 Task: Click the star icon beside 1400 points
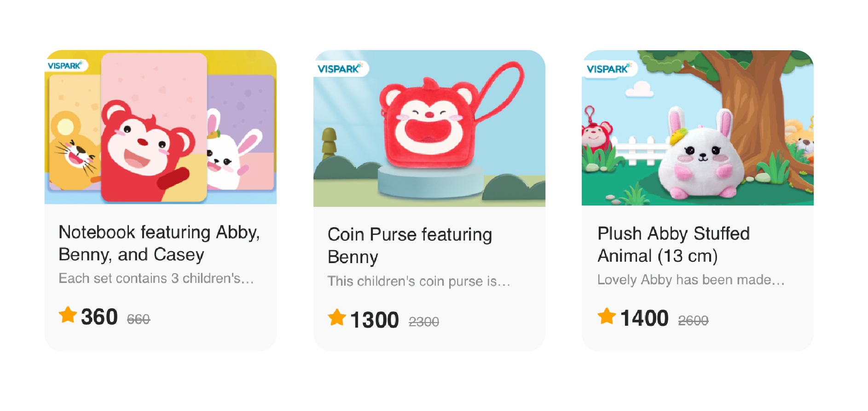[607, 316]
